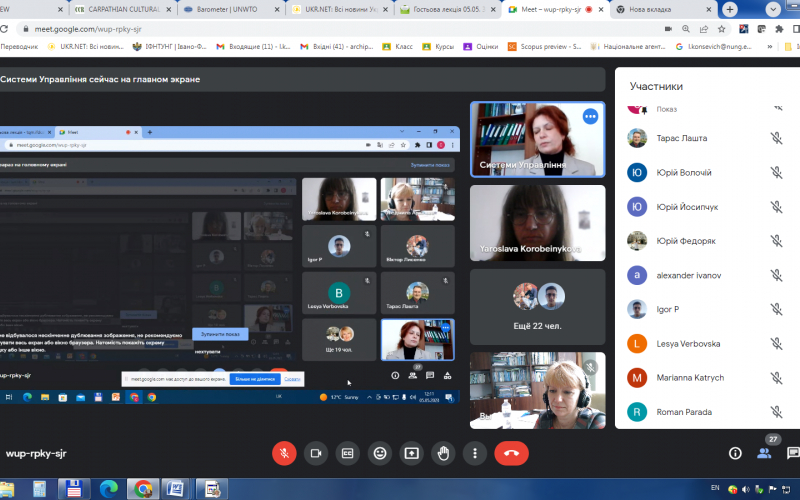Screen dimensions: 800x500
Task: Open Microsoft Word from the taskbar
Action: [174, 489]
